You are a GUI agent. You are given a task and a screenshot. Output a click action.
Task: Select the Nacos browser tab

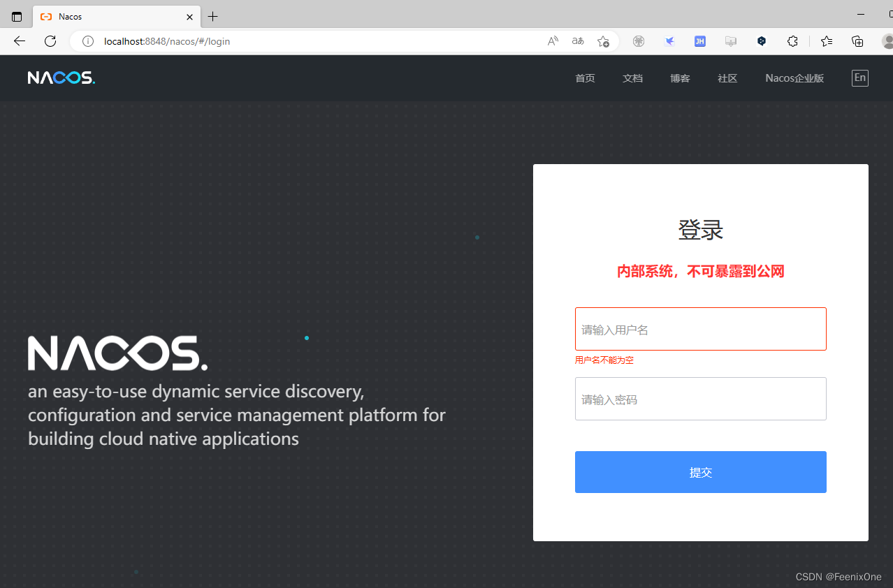pyautogui.click(x=117, y=17)
